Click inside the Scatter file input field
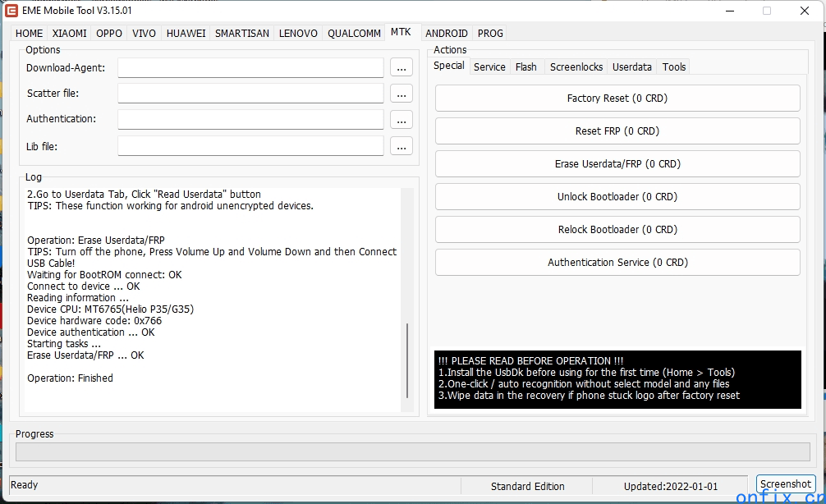826x504 pixels. click(x=250, y=94)
